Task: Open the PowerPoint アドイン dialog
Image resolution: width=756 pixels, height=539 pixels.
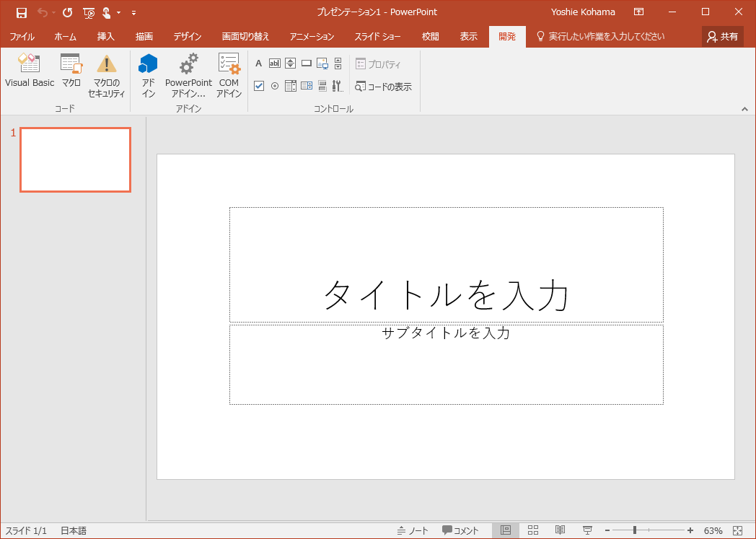Action: click(x=188, y=75)
